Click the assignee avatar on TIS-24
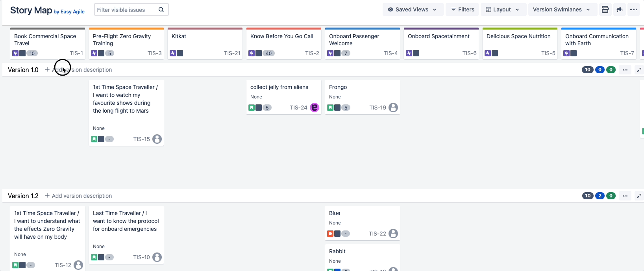 [315, 108]
